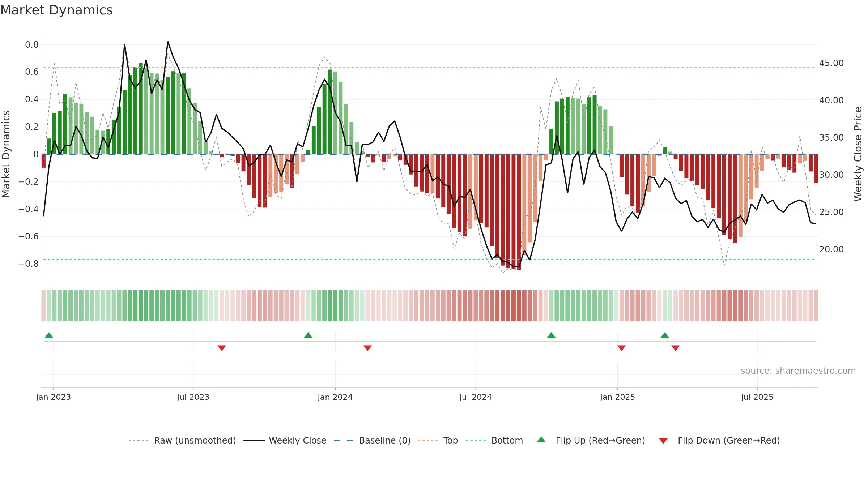Click the small green bar after Jan 2025

tap(665, 151)
